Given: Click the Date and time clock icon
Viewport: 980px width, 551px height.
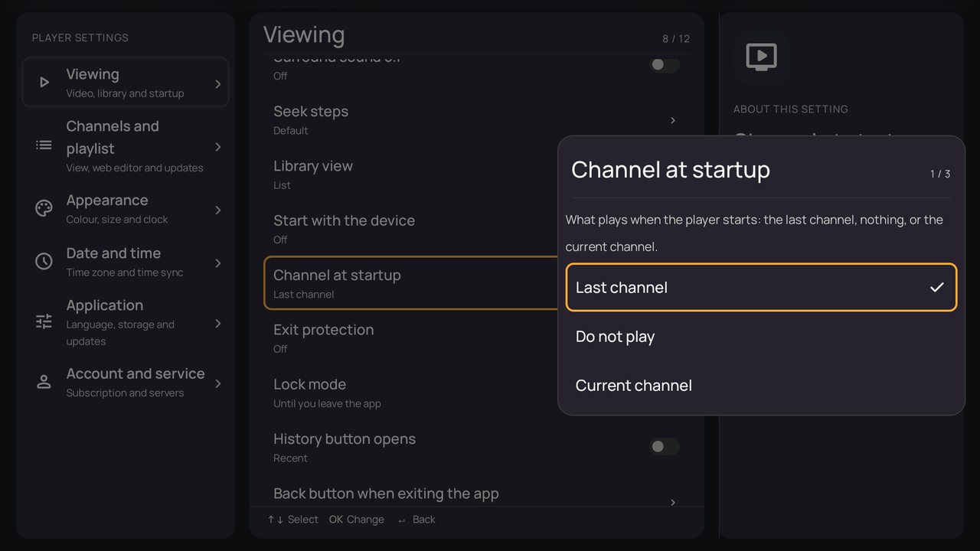Looking at the screenshot, I should [44, 262].
